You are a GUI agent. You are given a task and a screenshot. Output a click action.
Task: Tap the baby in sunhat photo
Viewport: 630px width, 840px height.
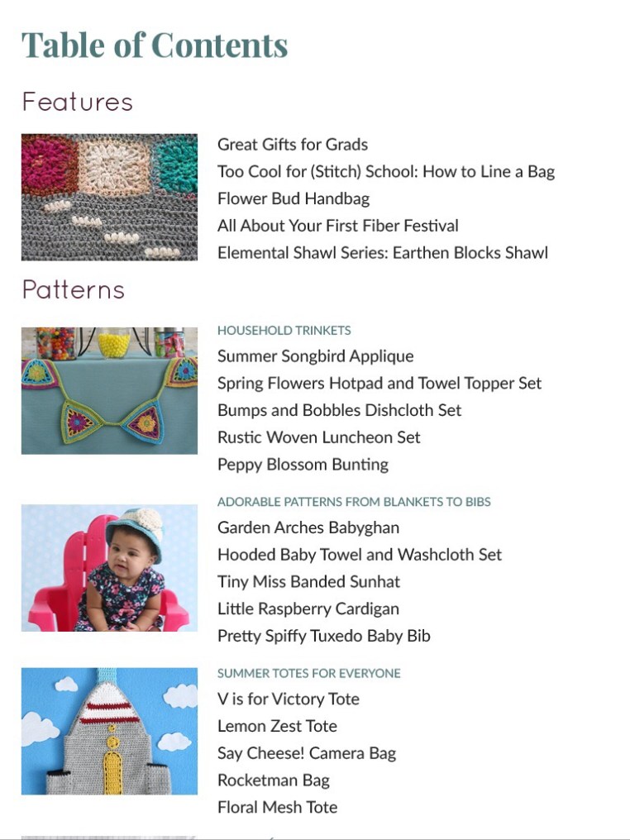(109, 568)
